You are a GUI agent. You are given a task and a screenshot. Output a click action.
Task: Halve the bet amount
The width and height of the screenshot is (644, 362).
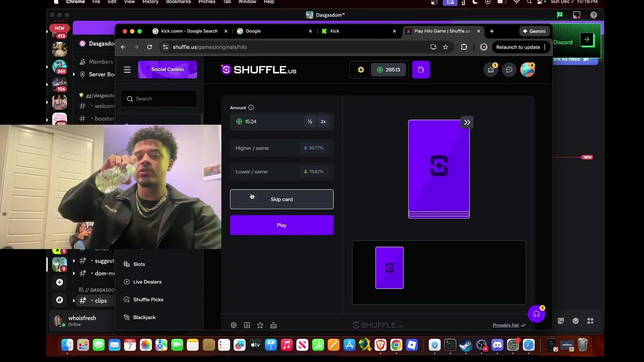click(x=310, y=122)
